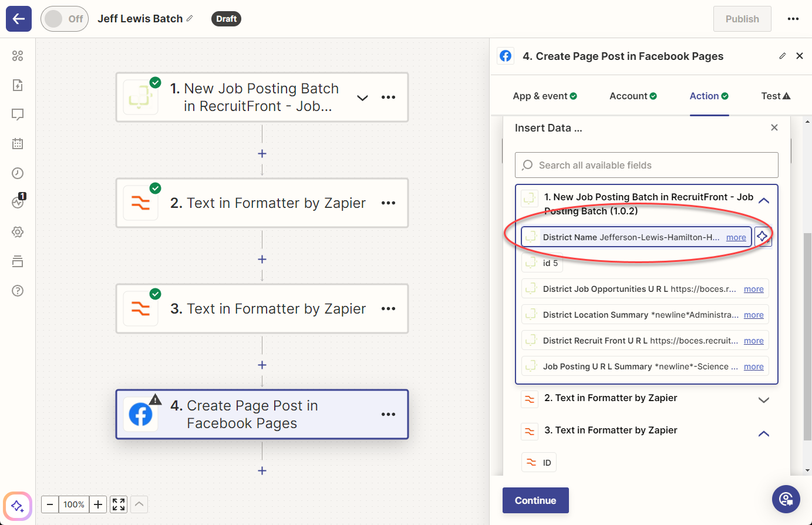Open step 3 Formatter three-dot menu

point(388,309)
